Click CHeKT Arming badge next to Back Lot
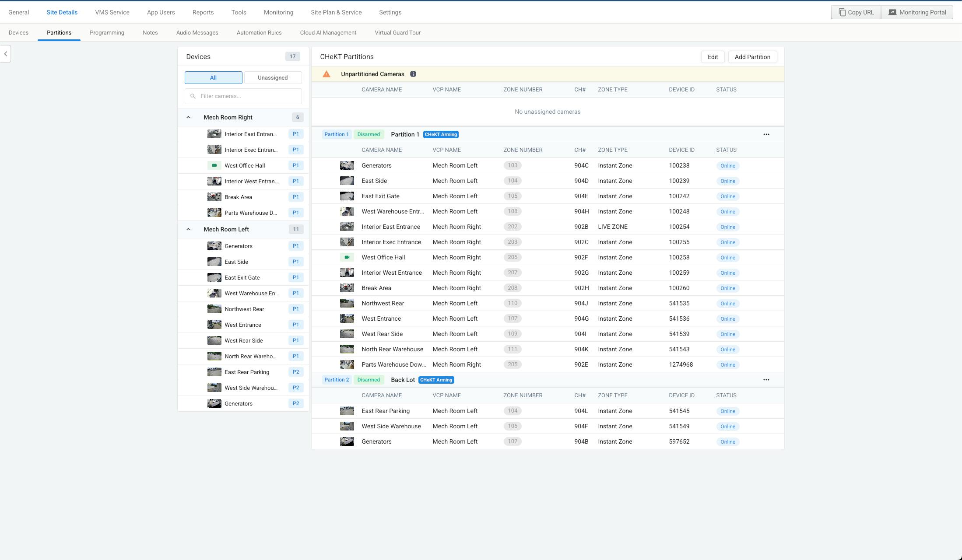Viewport: 962px width, 560px height. click(x=436, y=380)
